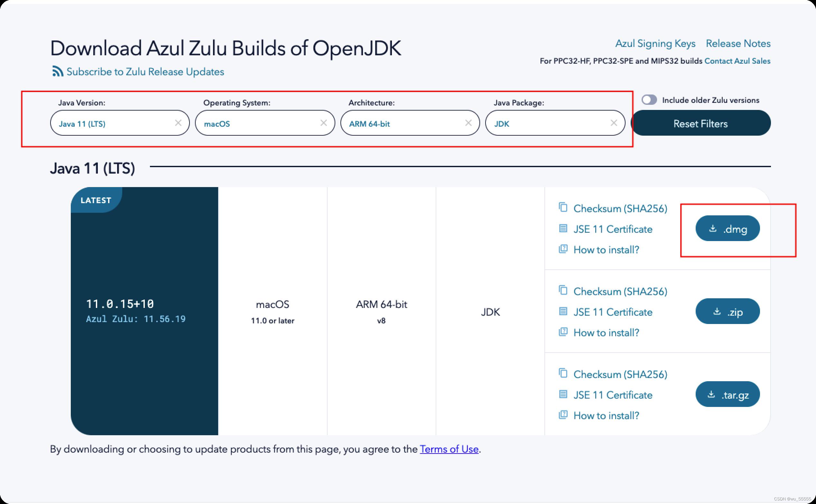
Task: Open the Azul Signing Keys link
Action: pos(655,43)
